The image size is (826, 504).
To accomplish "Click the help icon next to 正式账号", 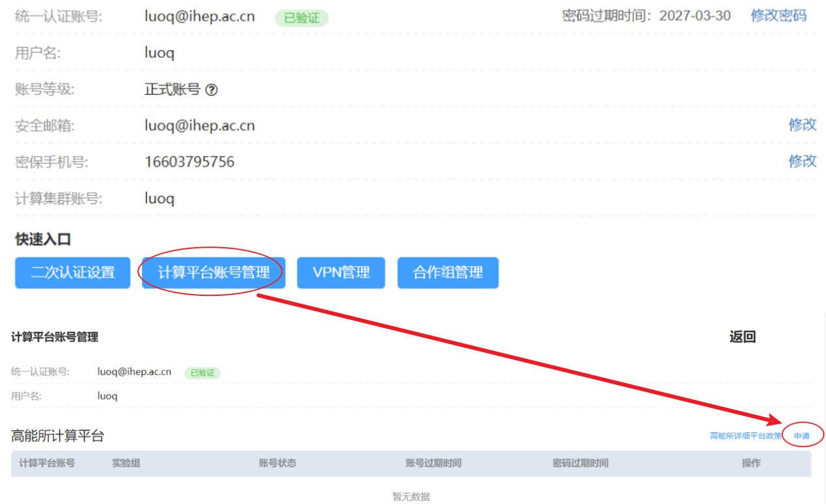I will [x=211, y=90].
